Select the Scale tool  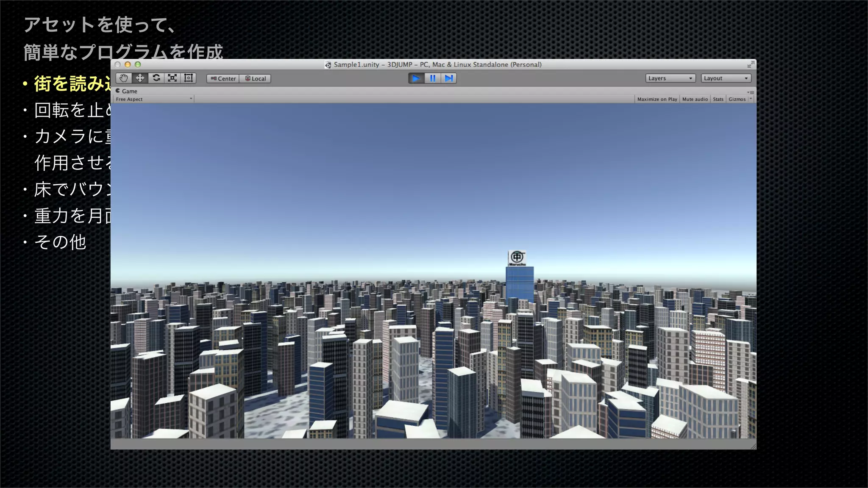(172, 78)
